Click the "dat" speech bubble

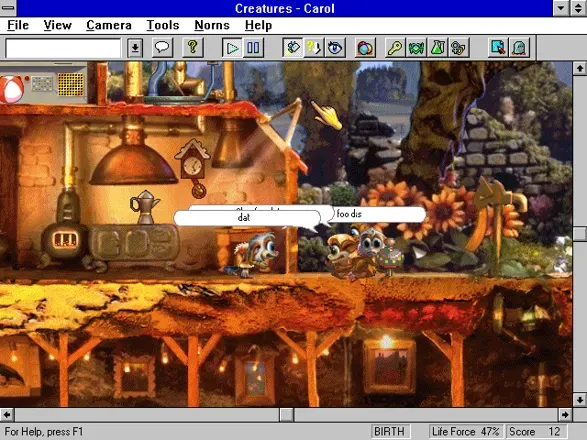click(x=247, y=218)
